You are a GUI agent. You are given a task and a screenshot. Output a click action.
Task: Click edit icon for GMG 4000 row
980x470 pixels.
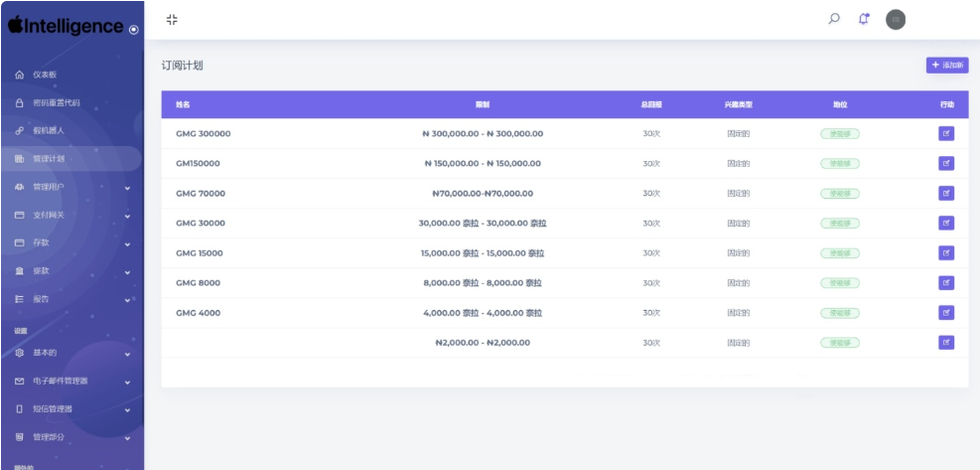tap(946, 312)
